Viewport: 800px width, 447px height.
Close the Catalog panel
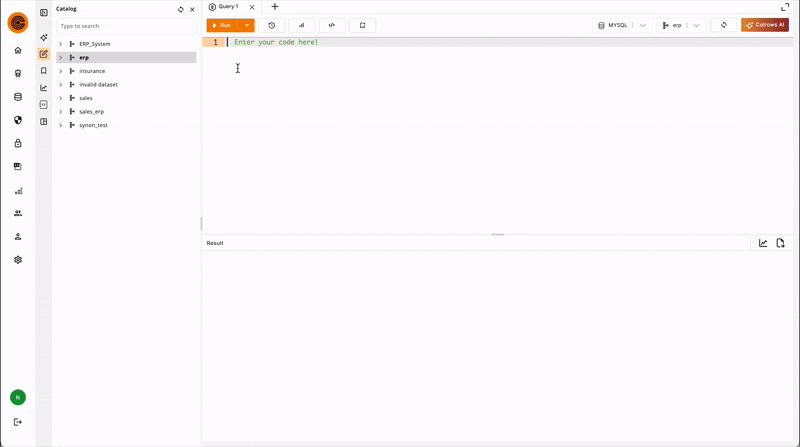tap(192, 9)
